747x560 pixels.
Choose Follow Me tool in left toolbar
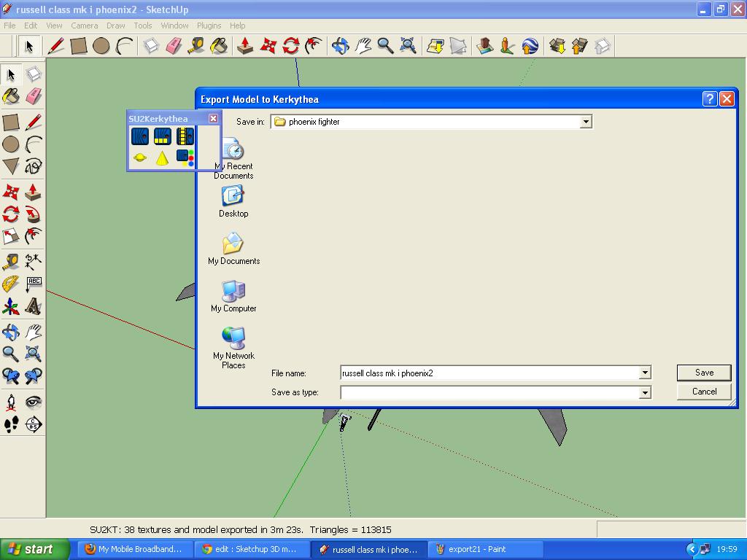tap(34, 214)
